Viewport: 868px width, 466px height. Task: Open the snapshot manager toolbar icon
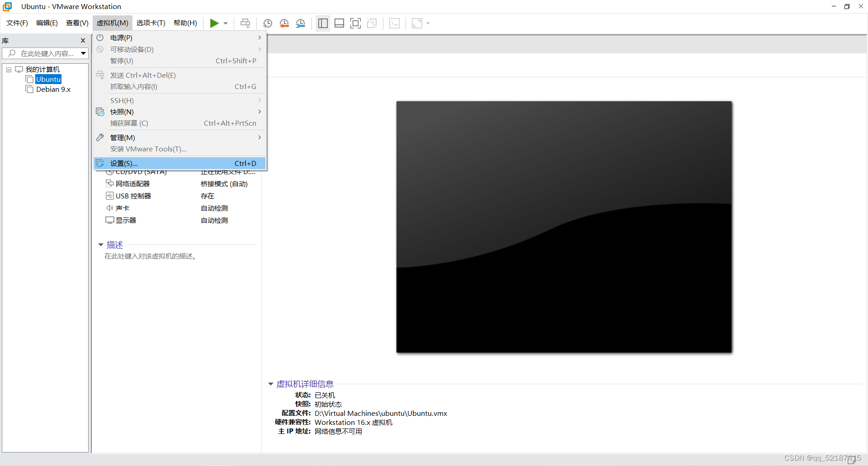pyautogui.click(x=301, y=23)
